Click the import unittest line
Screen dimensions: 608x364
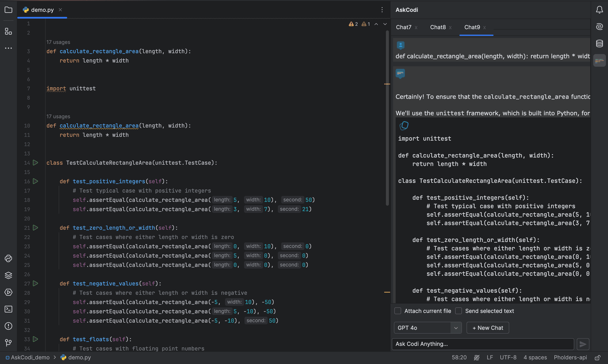coord(71,88)
